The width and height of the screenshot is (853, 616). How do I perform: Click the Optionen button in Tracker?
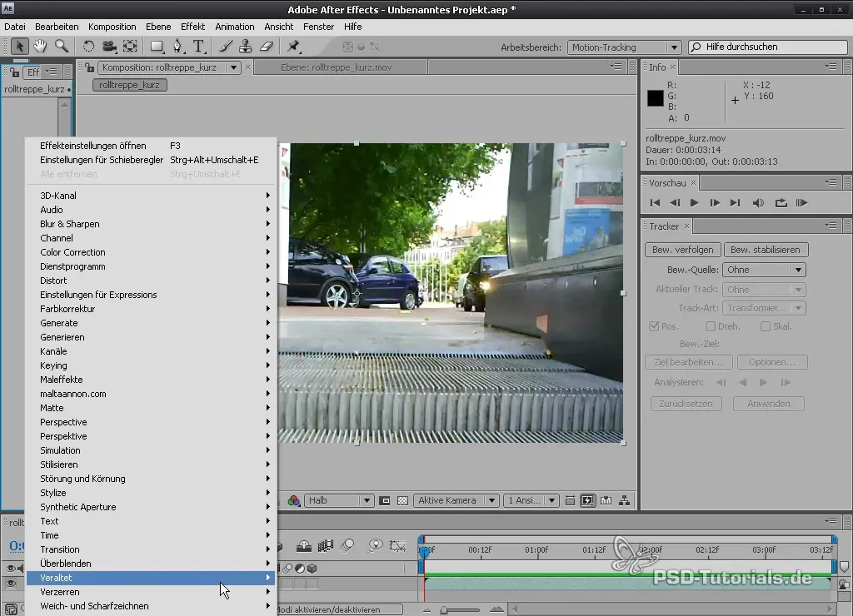(772, 362)
